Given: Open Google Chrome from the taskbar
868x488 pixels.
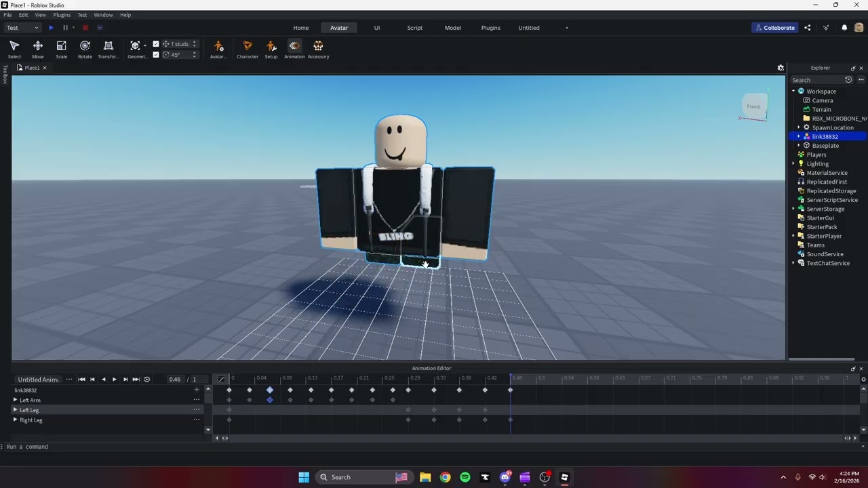Looking at the screenshot, I should (445, 477).
